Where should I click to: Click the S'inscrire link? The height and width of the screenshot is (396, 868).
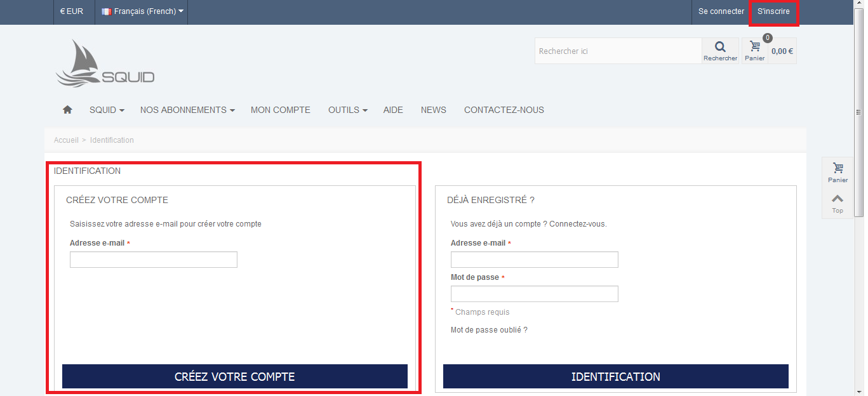[773, 11]
